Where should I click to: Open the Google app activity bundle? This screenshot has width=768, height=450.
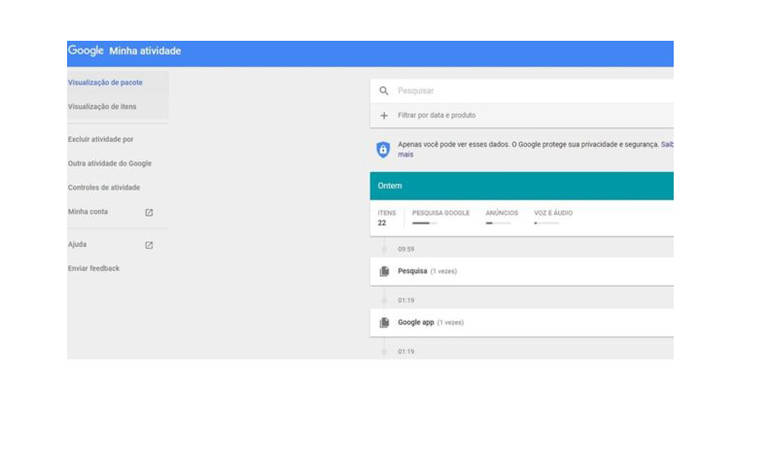522,322
